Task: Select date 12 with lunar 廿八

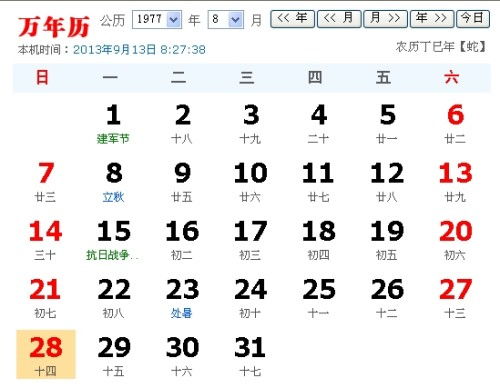Action: (387, 182)
